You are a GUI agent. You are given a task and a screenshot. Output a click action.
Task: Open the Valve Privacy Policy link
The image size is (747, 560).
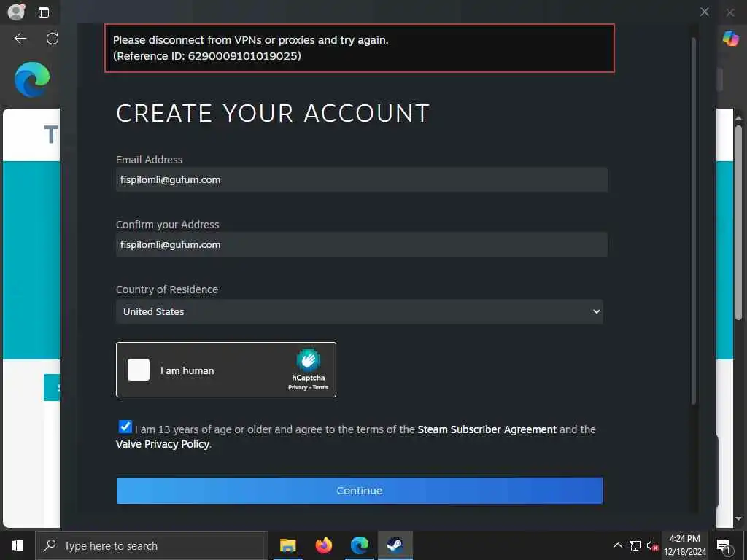[x=163, y=444]
